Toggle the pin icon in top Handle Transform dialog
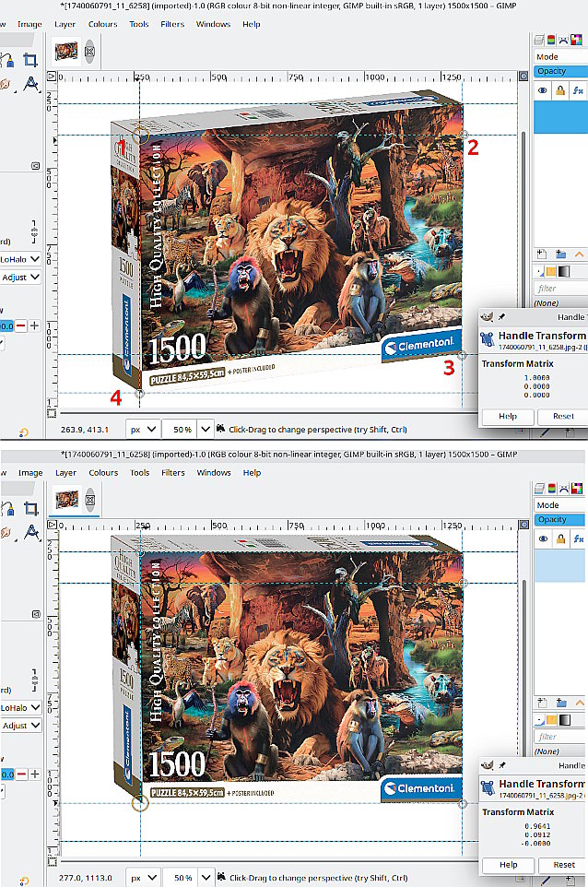 501,317
